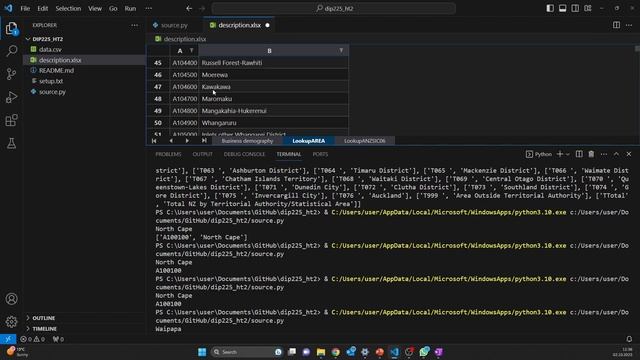Select row header 47
This screenshot has width=640, height=360.
click(x=158, y=87)
